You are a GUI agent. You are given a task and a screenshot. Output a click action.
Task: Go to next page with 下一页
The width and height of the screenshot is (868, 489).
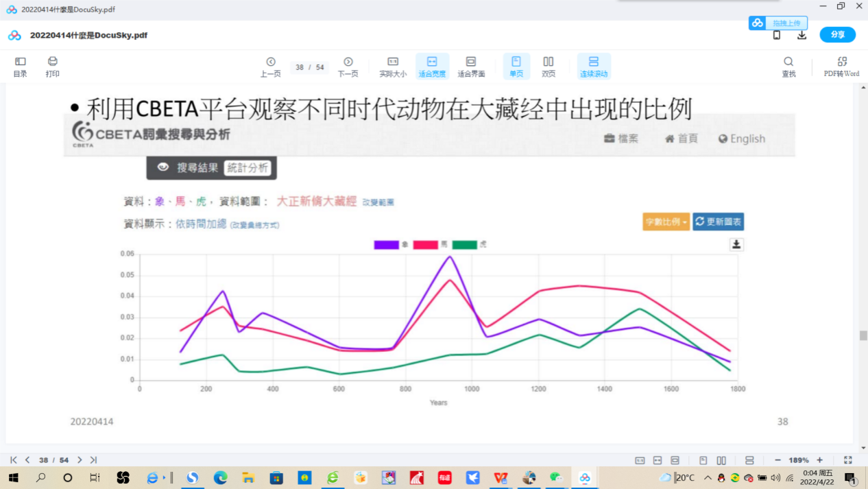click(348, 67)
